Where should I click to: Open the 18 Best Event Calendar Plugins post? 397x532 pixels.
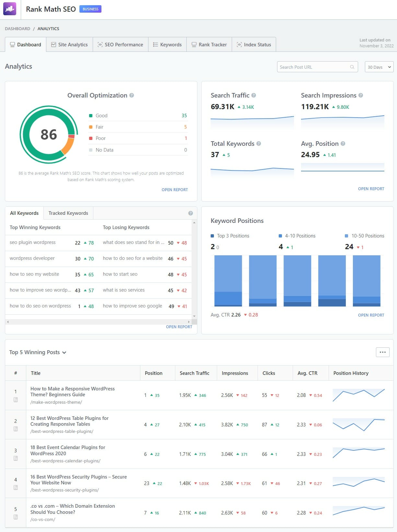[x=68, y=450]
